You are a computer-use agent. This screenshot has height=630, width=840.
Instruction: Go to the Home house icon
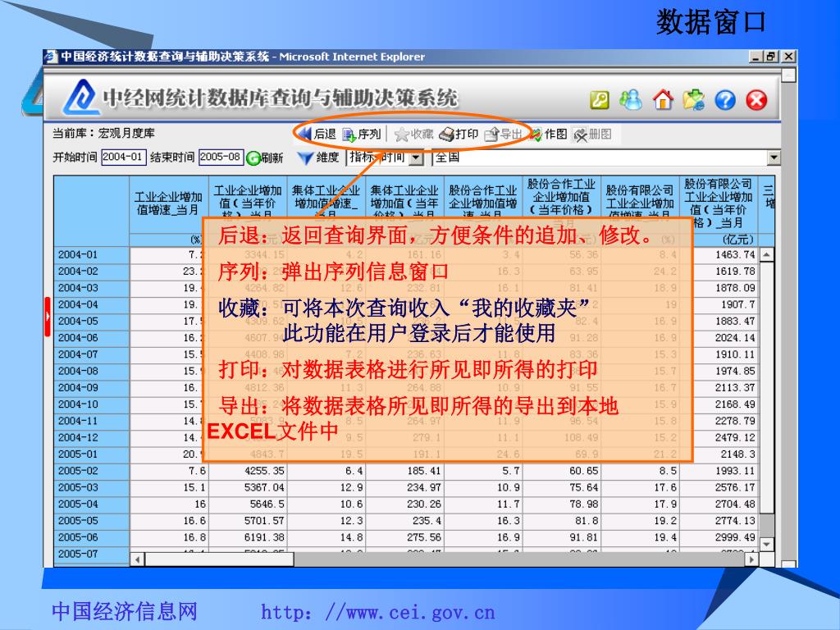663,100
